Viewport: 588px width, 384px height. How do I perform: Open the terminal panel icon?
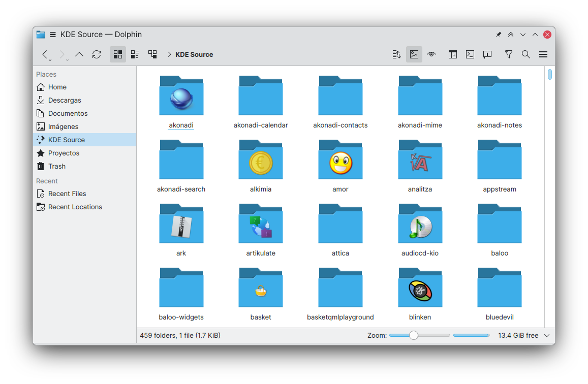(470, 54)
